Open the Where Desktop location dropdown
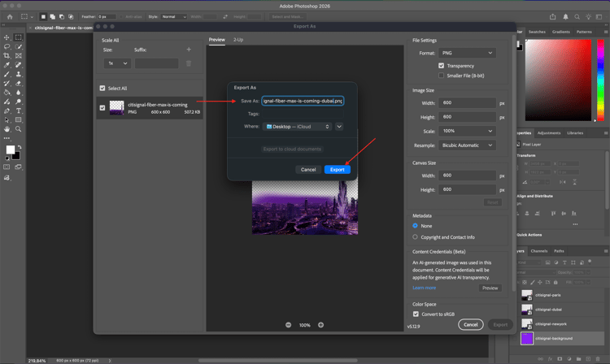This screenshot has height=364, width=610. 298,127
